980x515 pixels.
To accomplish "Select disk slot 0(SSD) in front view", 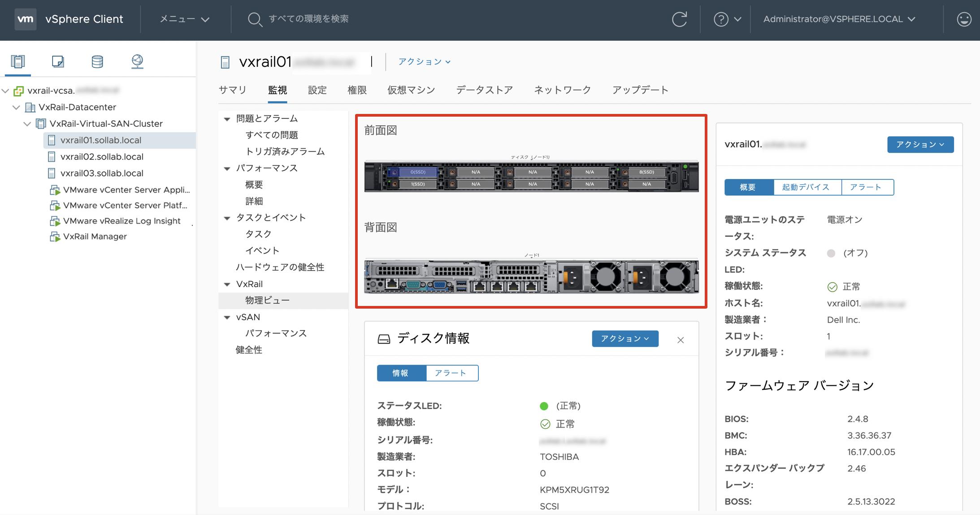I will coord(418,172).
